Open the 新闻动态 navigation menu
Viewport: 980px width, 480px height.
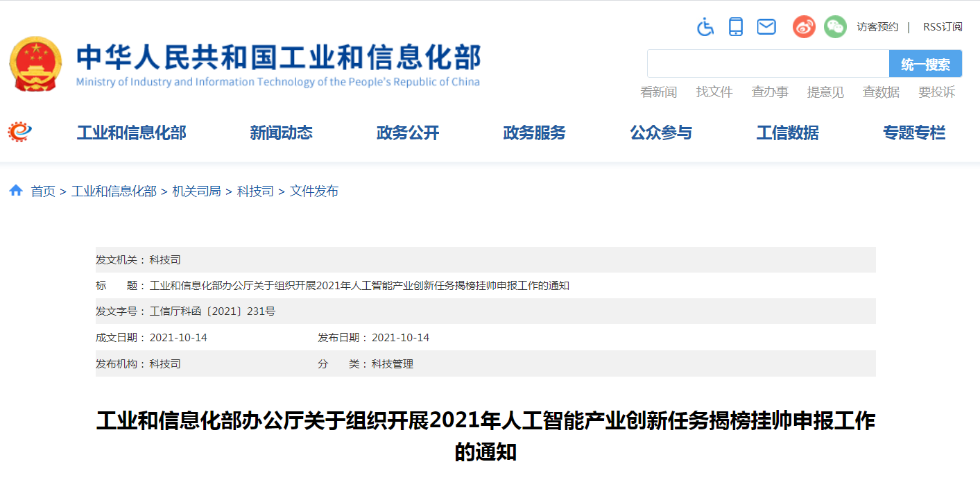pos(281,132)
